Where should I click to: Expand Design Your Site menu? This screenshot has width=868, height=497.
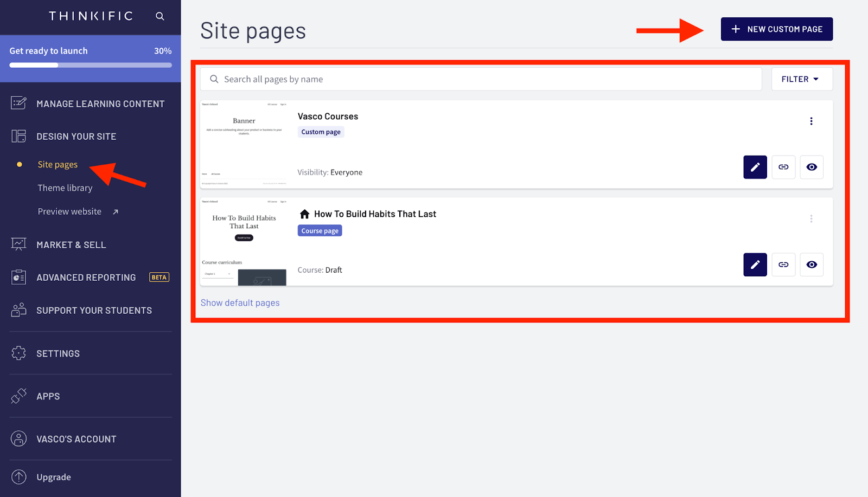coord(76,137)
